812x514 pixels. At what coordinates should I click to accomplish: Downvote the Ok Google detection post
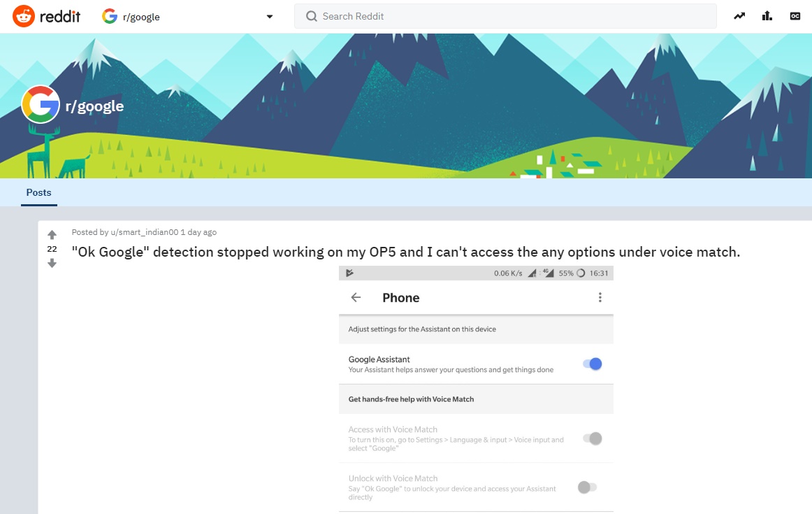point(52,264)
